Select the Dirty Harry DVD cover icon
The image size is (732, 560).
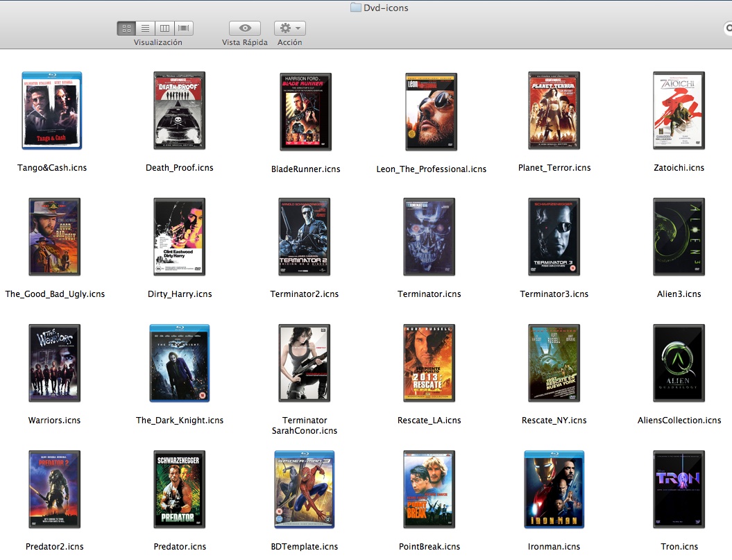(x=180, y=237)
